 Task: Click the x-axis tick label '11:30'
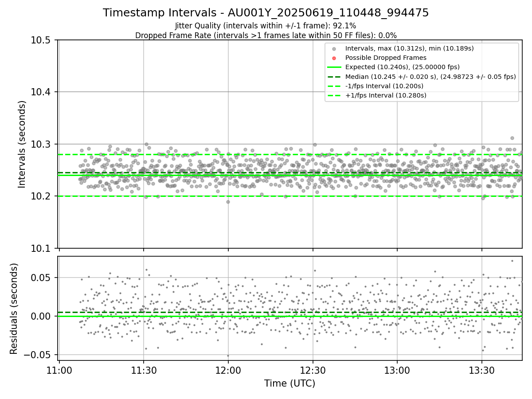144,370
